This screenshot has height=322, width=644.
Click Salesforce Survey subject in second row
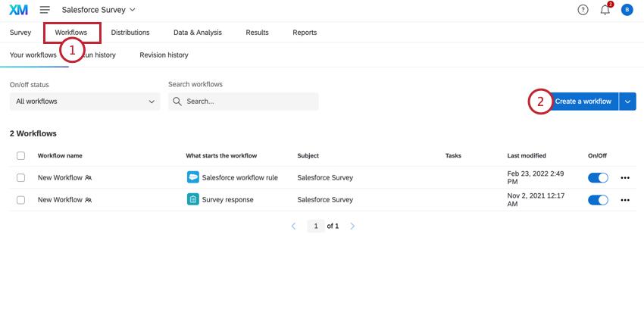pyautogui.click(x=325, y=200)
